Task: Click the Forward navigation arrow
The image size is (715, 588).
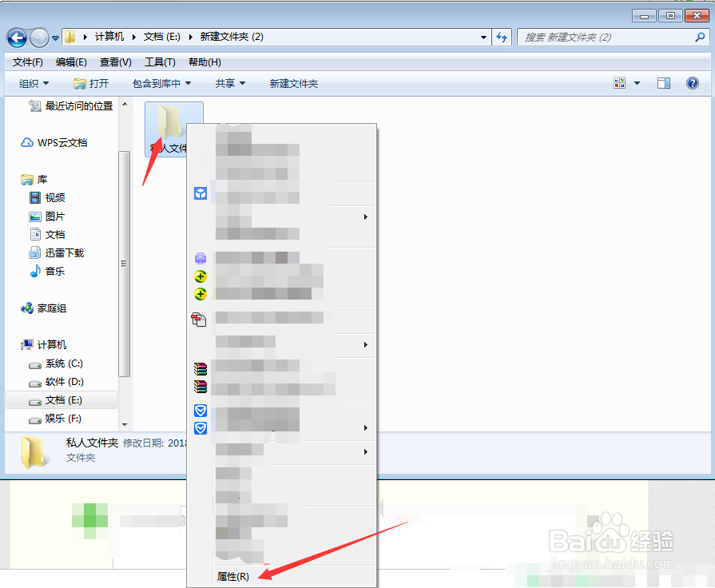Action: coord(40,38)
